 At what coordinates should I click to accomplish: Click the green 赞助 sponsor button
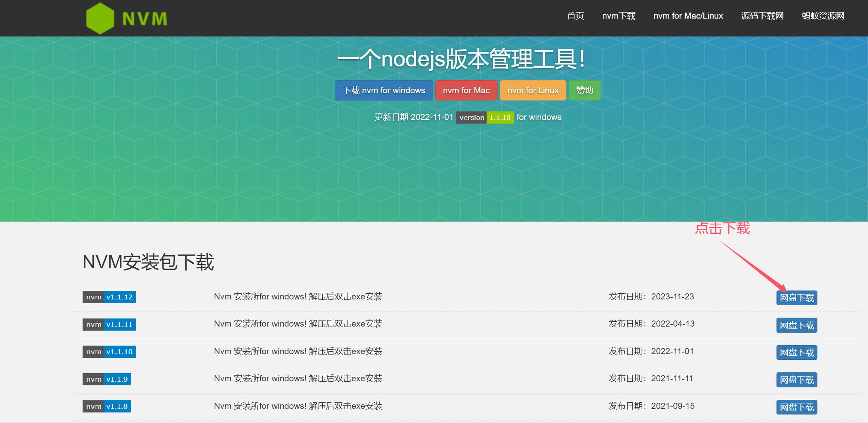point(585,90)
